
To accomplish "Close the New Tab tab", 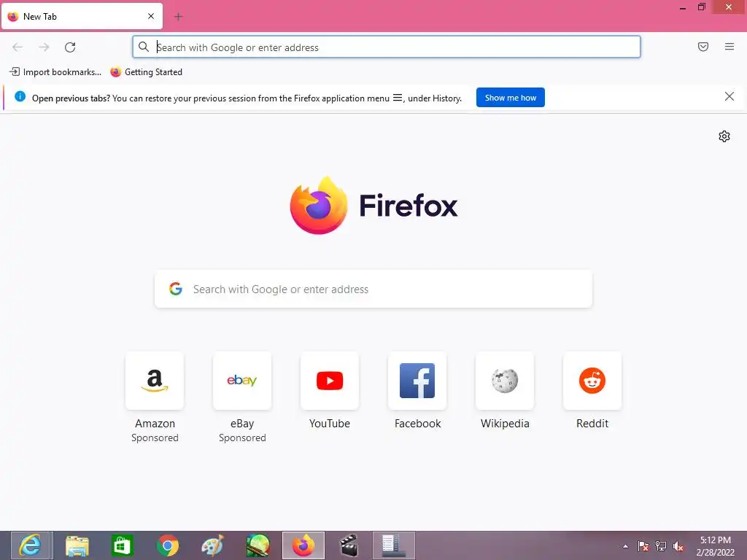I will pos(150,16).
